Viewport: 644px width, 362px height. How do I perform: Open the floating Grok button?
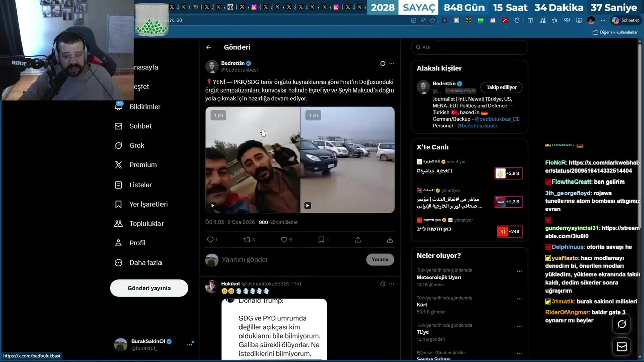pos(622,324)
